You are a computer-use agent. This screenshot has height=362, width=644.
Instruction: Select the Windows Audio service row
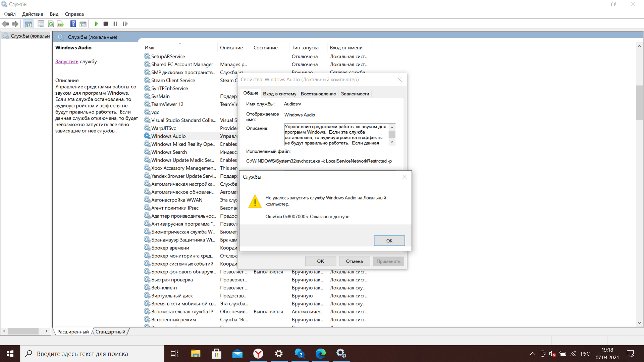pos(168,136)
